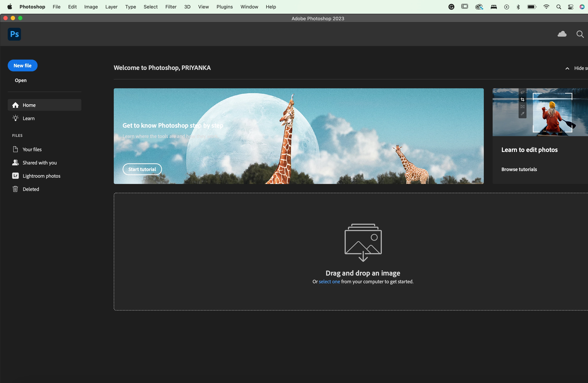This screenshot has height=383, width=588.
Task: Open macOS Control Center icon
Action: point(571,7)
